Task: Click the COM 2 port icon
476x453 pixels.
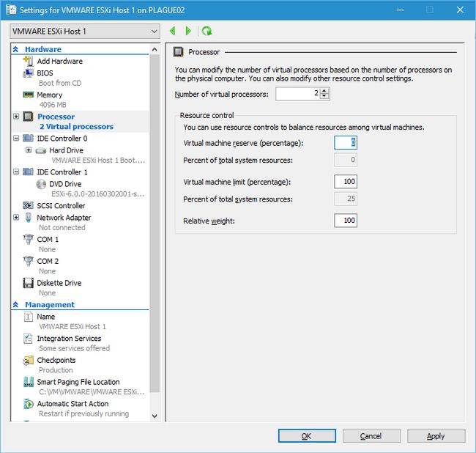Action: (x=29, y=261)
